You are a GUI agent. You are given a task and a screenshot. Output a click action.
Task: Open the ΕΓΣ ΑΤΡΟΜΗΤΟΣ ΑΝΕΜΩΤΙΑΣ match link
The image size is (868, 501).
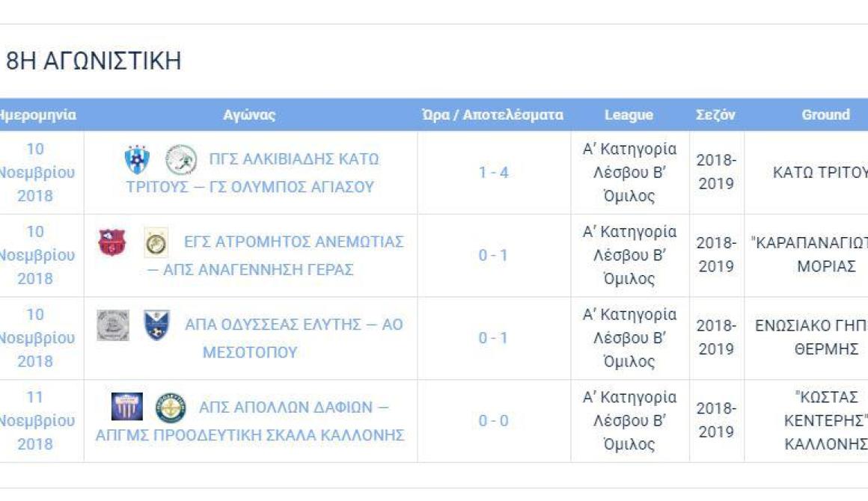[x=275, y=256]
